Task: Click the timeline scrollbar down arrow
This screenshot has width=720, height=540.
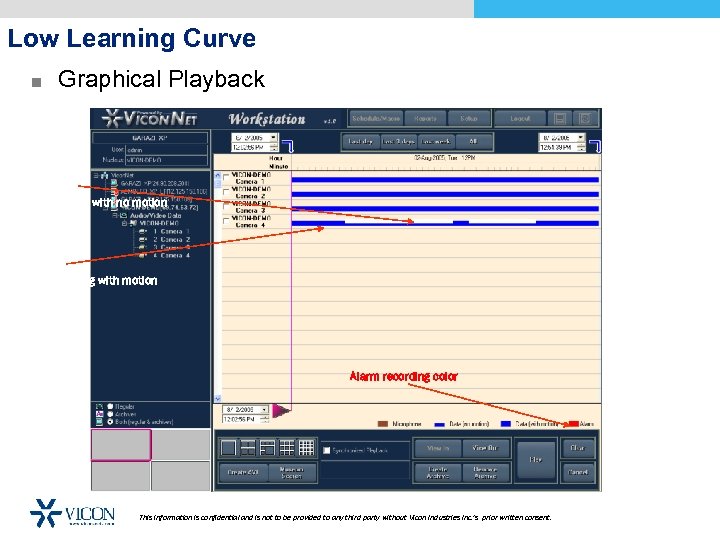Action: (218, 399)
